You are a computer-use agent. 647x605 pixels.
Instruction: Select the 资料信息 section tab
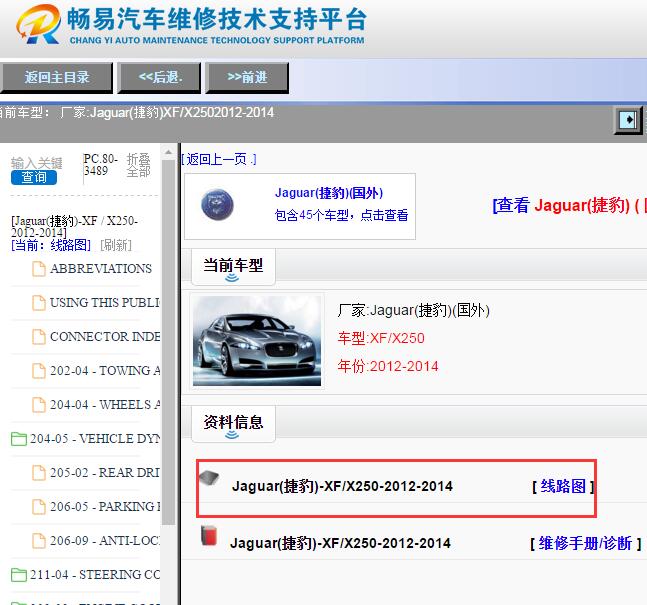click(x=233, y=424)
